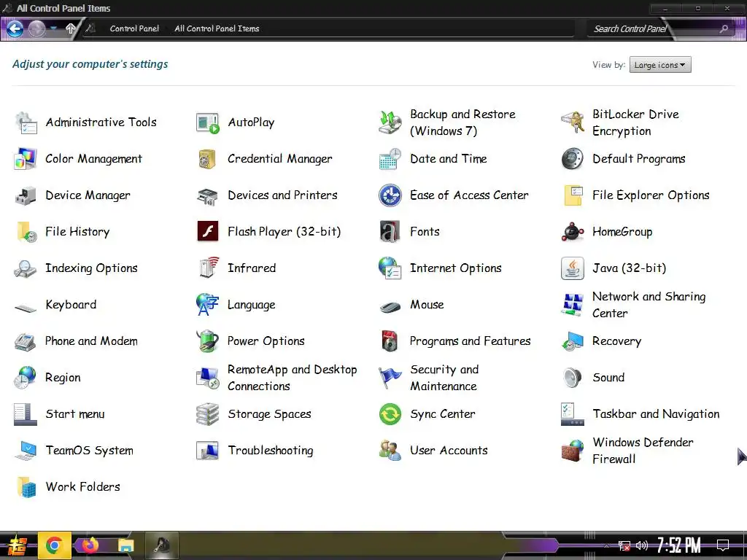The image size is (747, 560).
Task: Click the Forward navigation button
Action: 36,28
